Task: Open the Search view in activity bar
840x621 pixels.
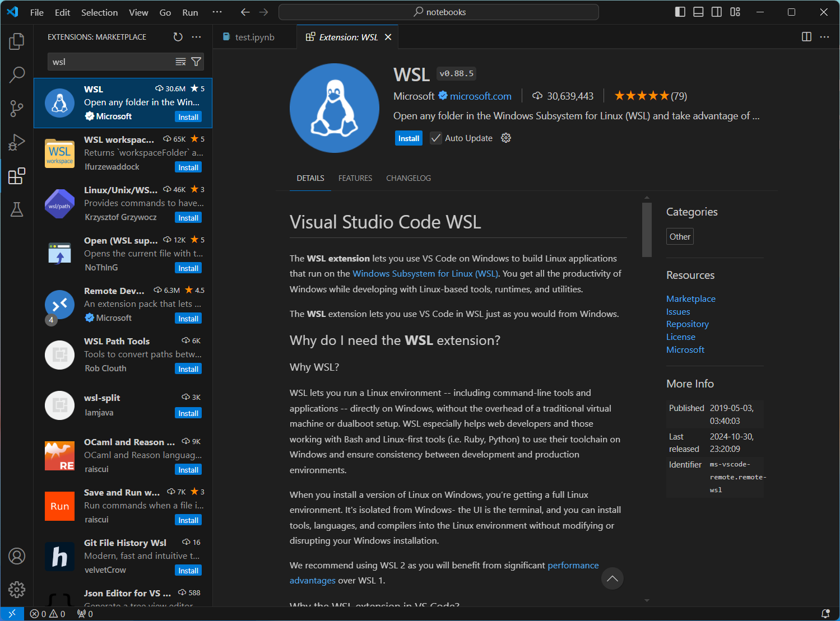Action: click(17, 74)
